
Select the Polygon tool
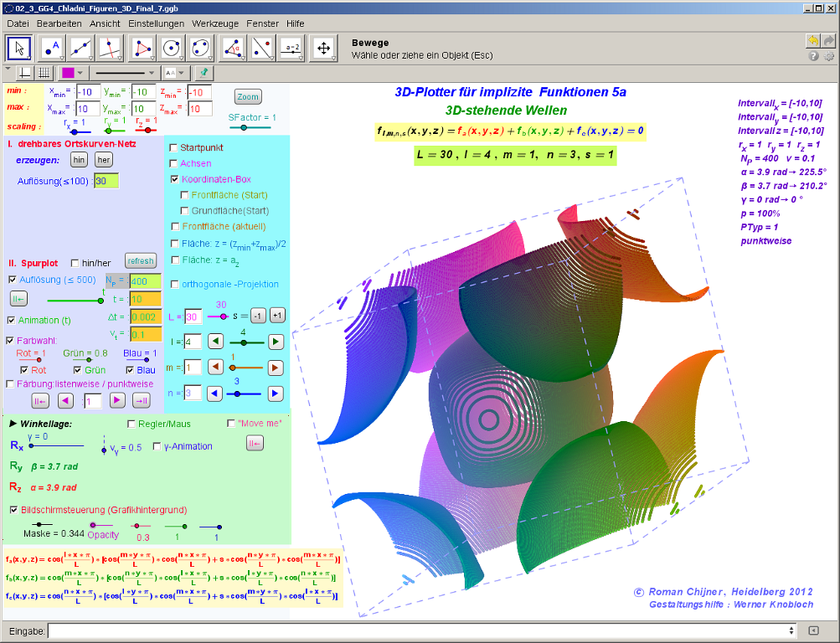[x=144, y=48]
